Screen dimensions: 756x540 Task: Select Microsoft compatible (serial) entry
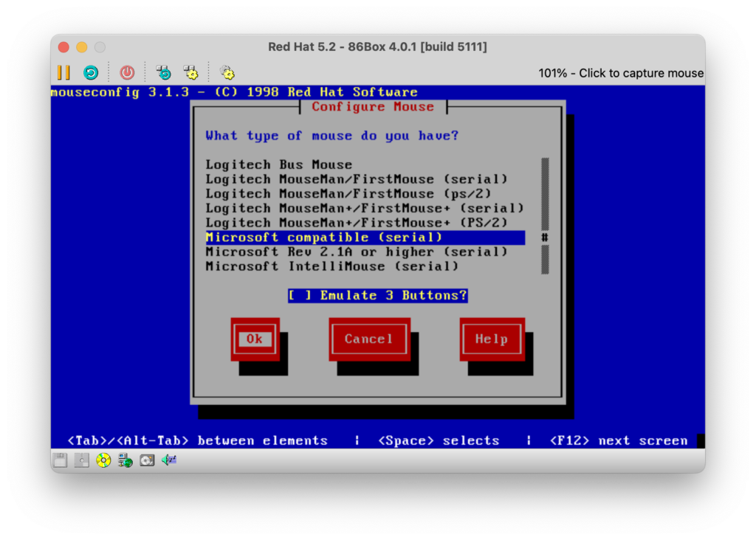365,238
